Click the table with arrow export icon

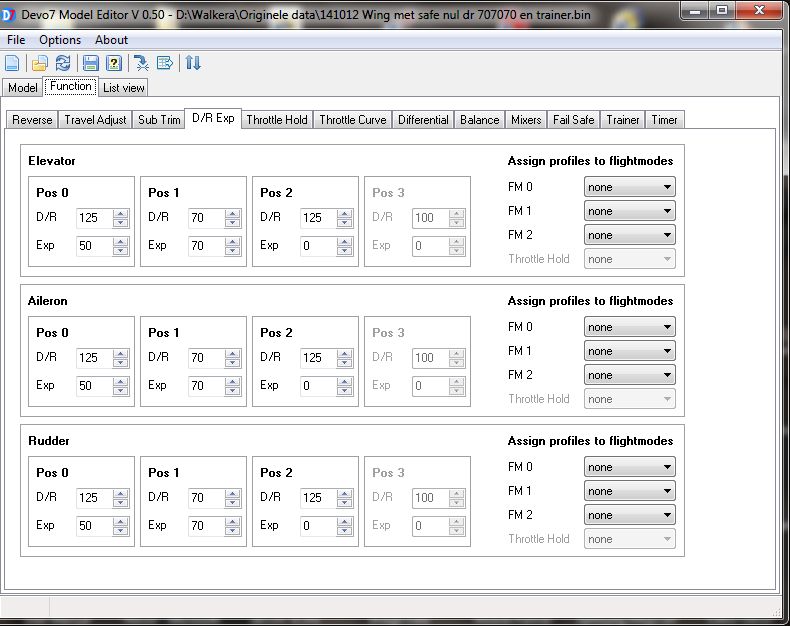[x=165, y=63]
